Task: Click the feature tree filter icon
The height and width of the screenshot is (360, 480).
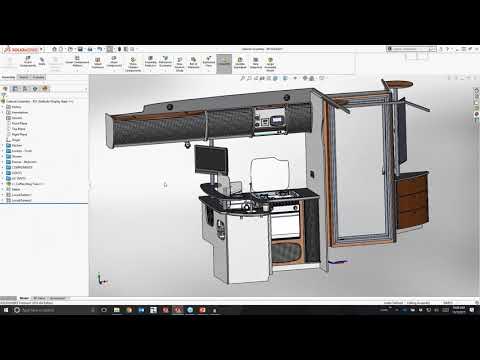Action: 4,95
